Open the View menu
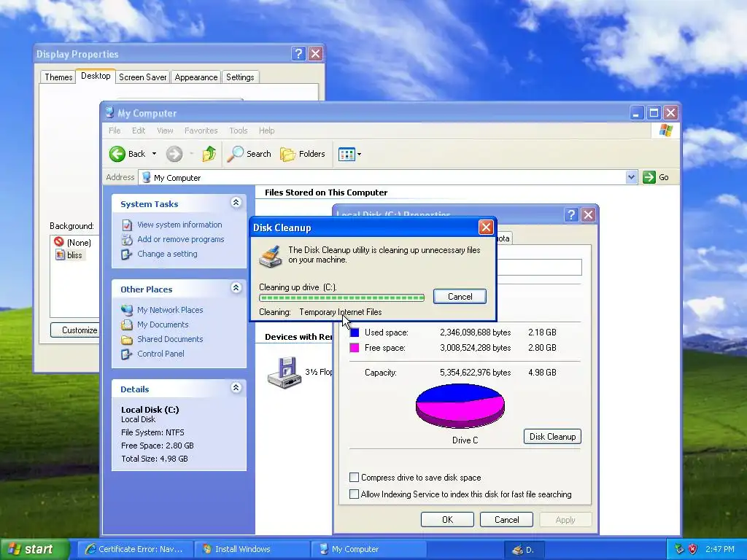 [x=165, y=131]
